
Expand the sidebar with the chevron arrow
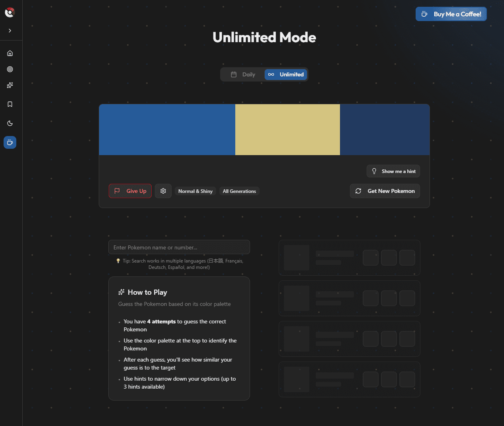coord(10,31)
